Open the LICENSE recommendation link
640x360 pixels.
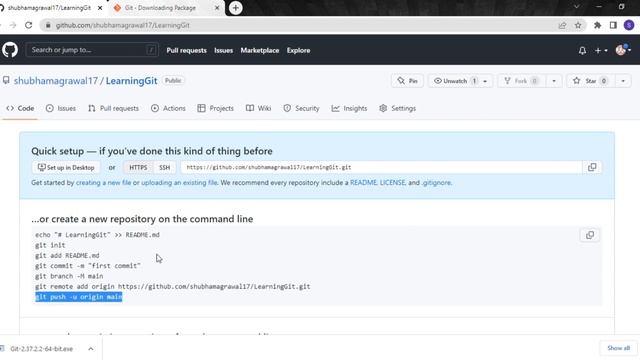pyautogui.click(x=392, y=183)
